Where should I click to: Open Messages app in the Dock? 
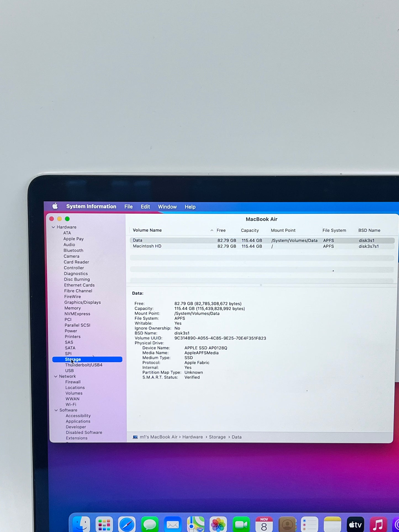[150, 524]
